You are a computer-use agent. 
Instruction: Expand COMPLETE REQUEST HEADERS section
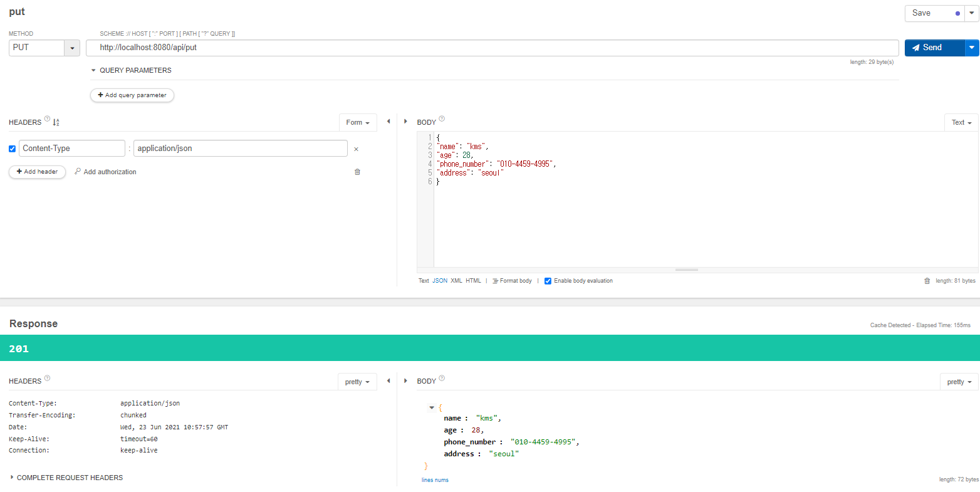12,478
